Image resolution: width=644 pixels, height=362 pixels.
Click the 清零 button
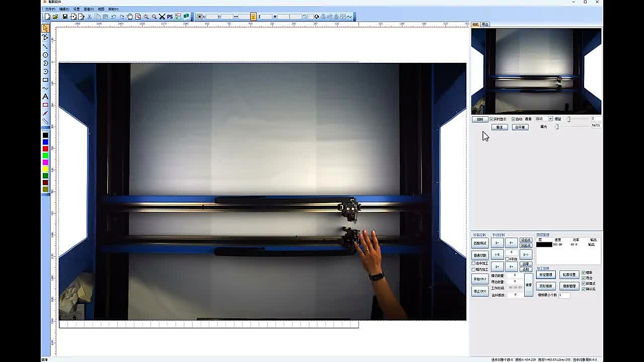pos(529,285)
